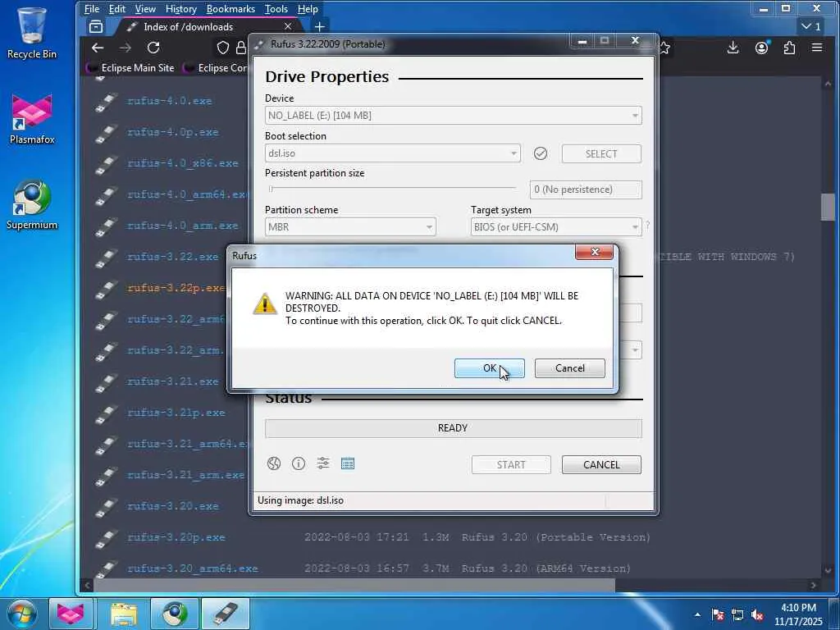840x630 pixels.
Task: Click the READY status progress bar
Action: pos(453,428)
